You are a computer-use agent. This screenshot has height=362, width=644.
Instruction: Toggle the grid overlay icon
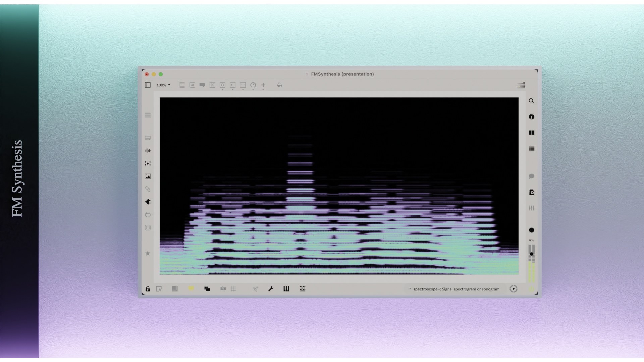pyautogui.click(x=234, y=289)
